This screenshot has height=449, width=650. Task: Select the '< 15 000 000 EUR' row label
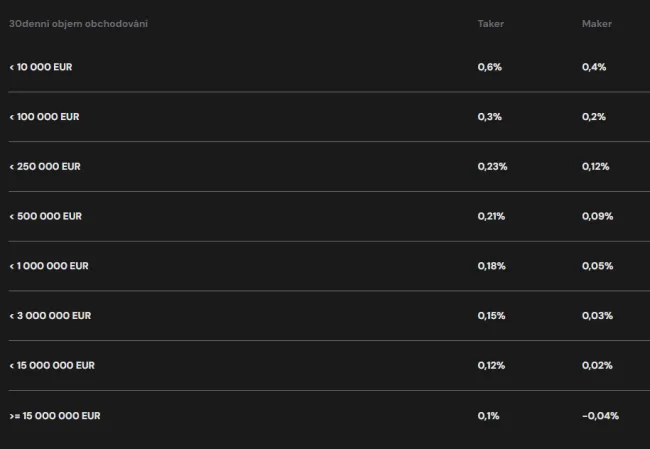(52, 366)
